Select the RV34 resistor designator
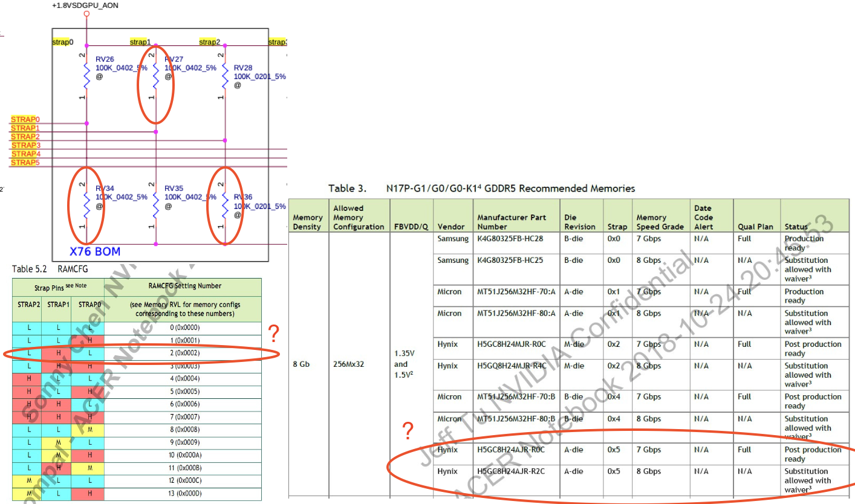This screenshot has height=504, width=855. pyautogui.click(x=105, y=189)
